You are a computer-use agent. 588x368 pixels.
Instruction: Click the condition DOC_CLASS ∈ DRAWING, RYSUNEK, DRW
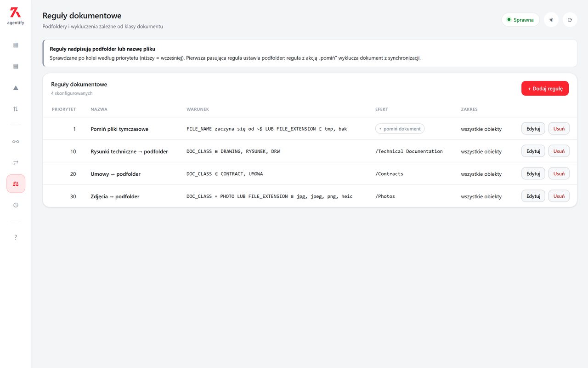click(x=233, y=151)
